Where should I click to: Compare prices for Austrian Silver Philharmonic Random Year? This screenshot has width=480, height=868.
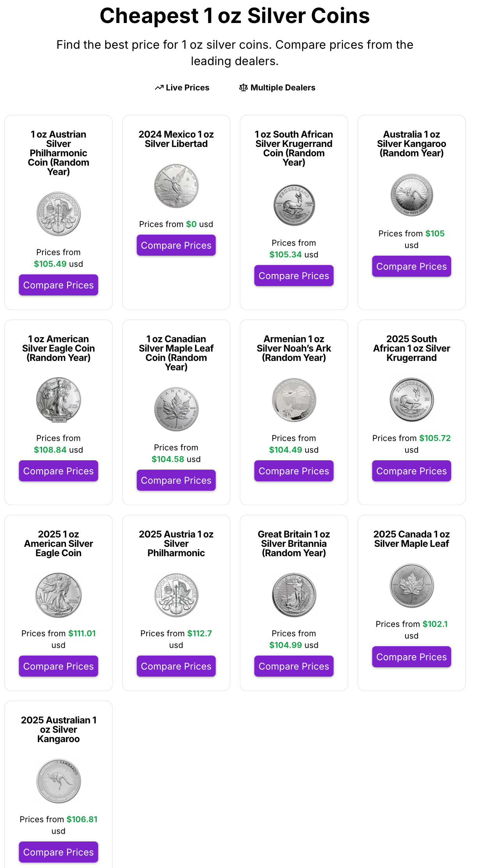(x=58, y=285)
